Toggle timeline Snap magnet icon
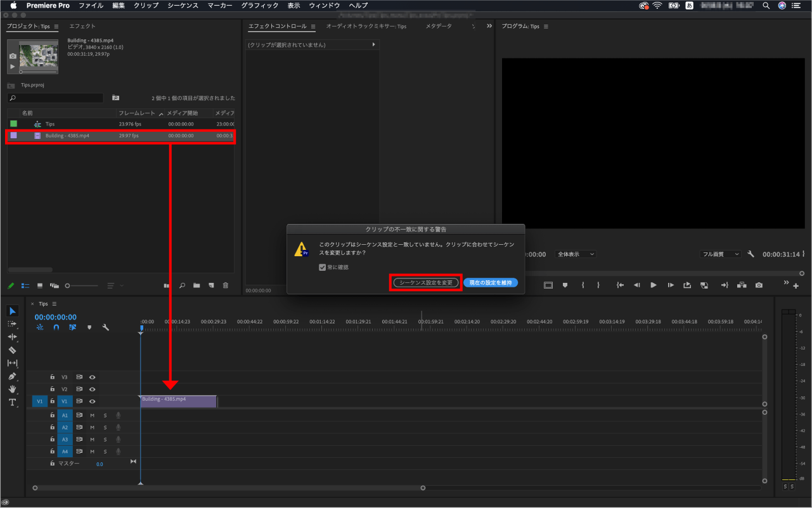This screenshot has height=508, width=812. tap(56, 327)
